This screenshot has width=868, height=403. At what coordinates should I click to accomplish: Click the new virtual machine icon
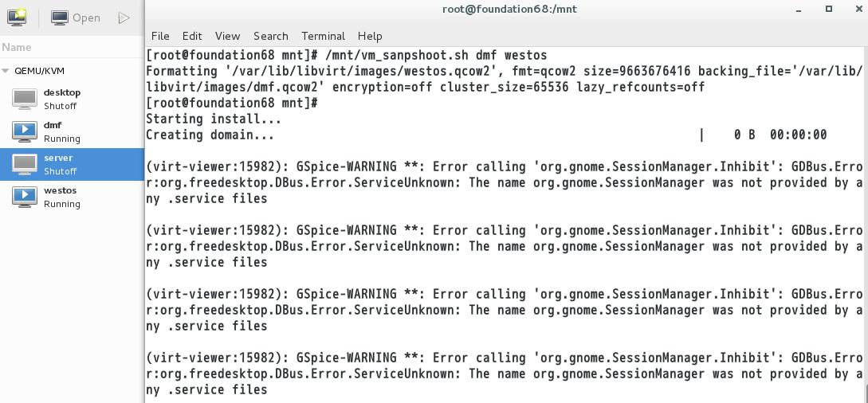pyautogui.click(x=16, y=17)
